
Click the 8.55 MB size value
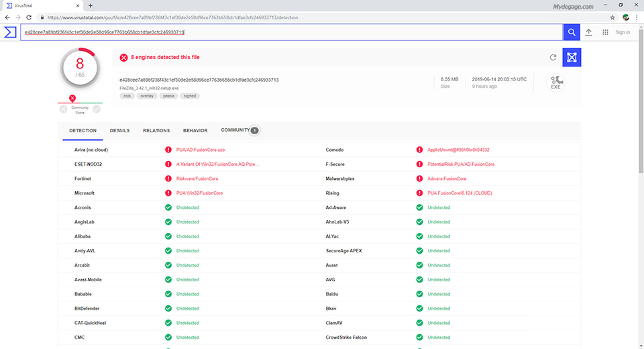(x=449, y=79)
